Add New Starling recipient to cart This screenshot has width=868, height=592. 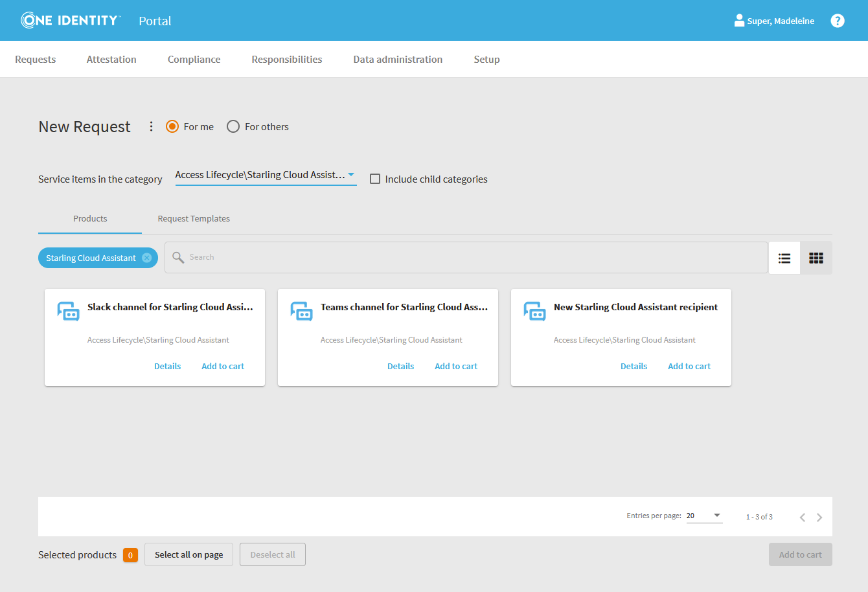click(689, 366)
